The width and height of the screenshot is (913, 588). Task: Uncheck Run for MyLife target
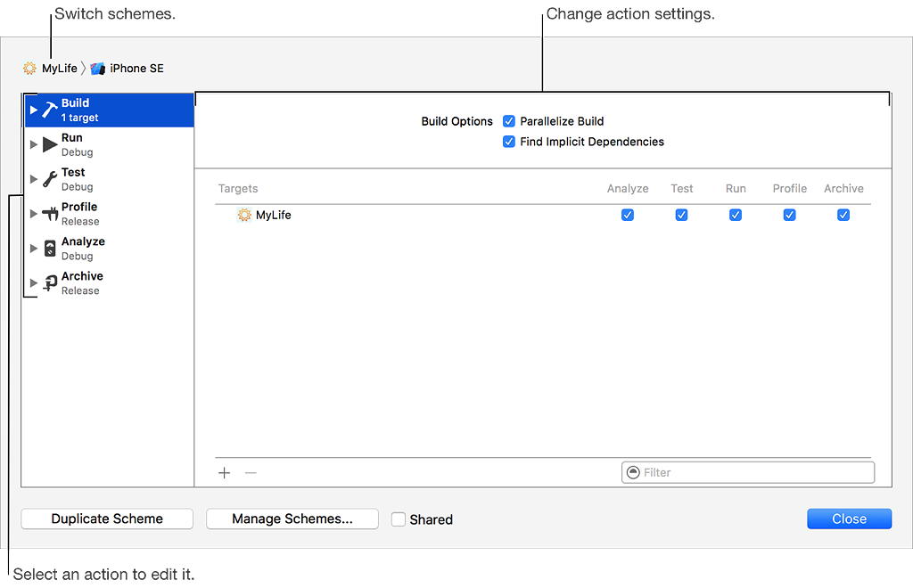pyautogui.click(x=736, y=215)
